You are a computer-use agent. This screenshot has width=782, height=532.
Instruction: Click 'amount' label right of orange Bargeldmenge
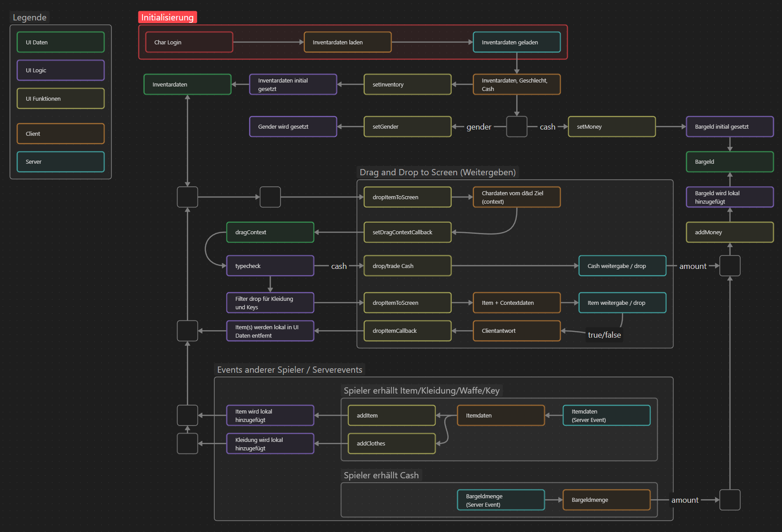[685, 500]
